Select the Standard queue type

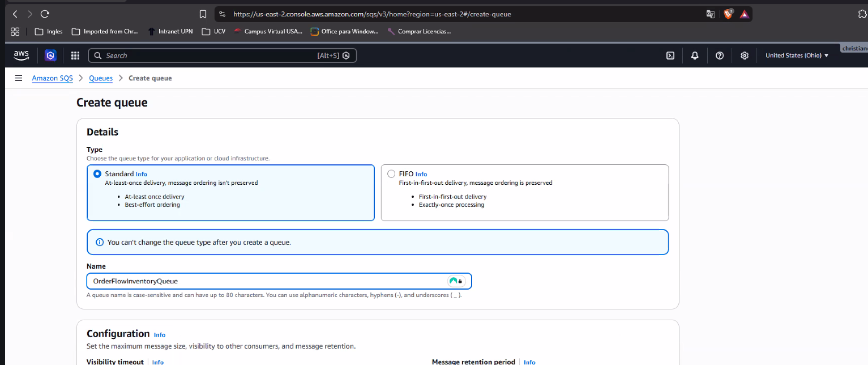(97, 174)
